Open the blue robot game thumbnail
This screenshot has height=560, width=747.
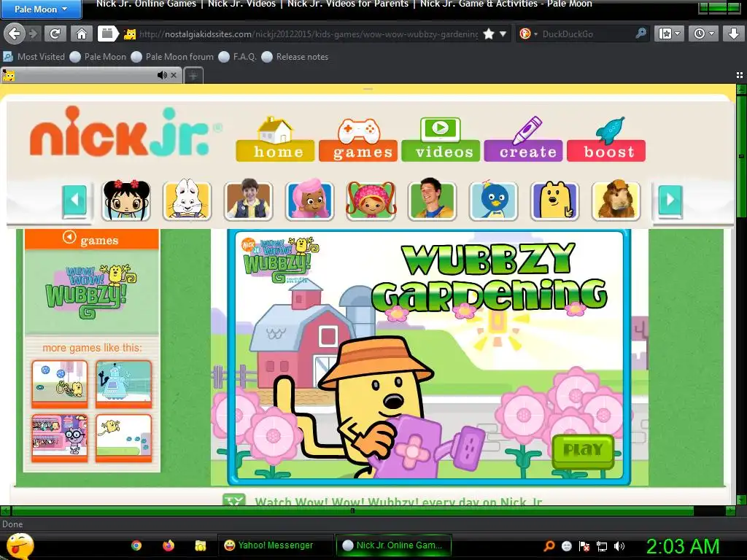point(124,384)
